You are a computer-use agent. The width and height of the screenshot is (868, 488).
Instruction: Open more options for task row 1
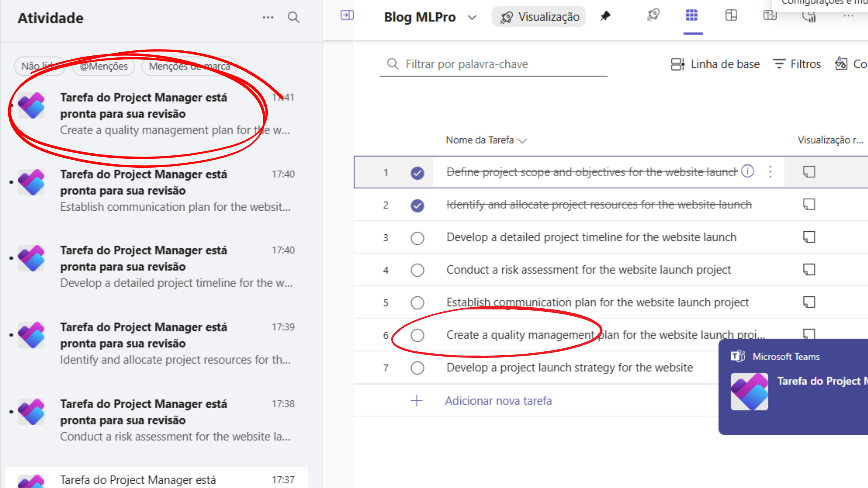click(770, 172)
